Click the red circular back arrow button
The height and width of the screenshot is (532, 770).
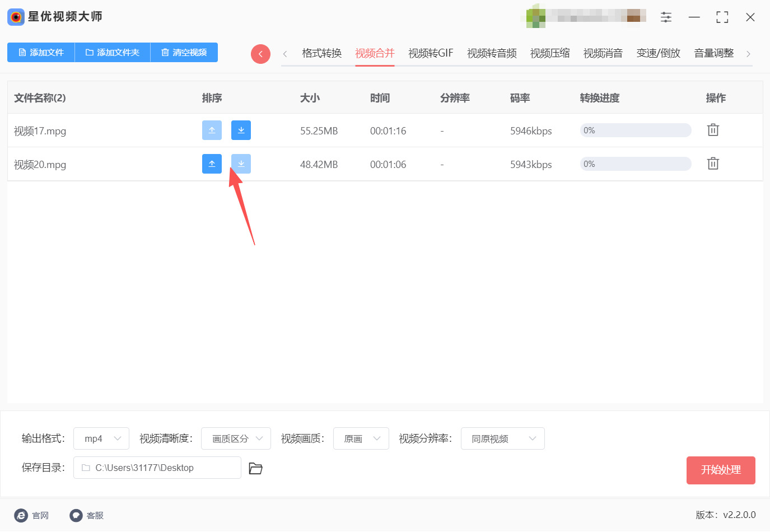[260, 54]
